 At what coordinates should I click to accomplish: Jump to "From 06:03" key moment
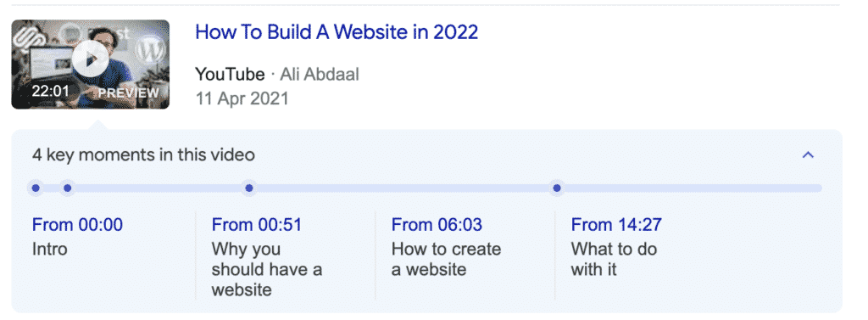437,225
